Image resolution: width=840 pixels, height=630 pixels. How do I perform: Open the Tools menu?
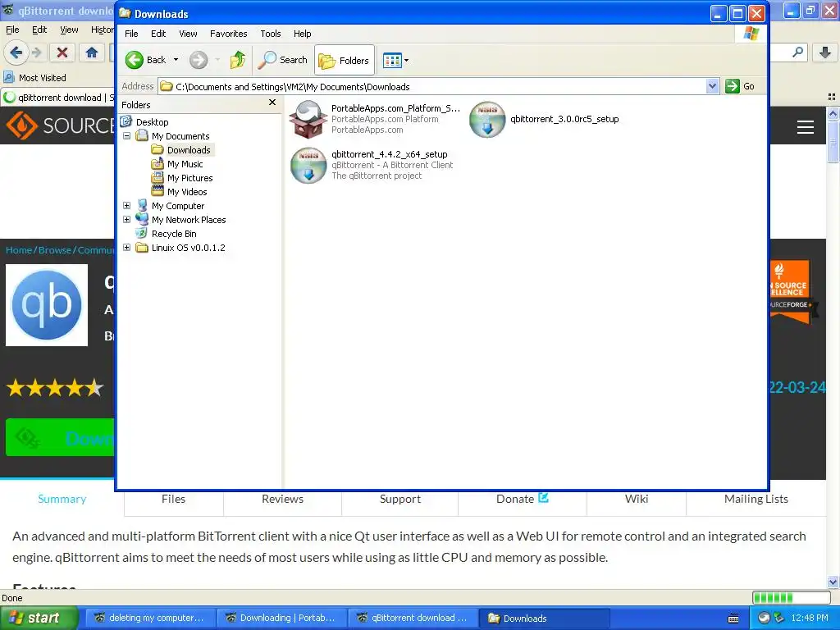[x=271, y=34]
